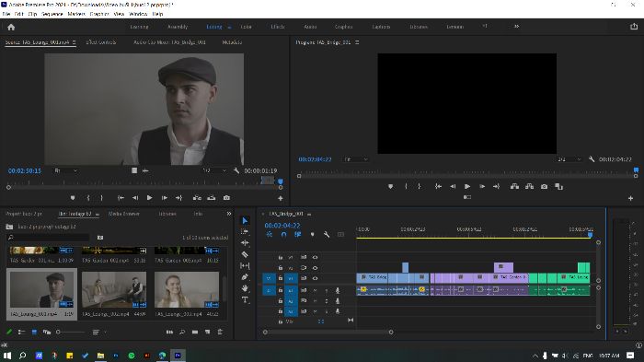The width and height of the screenshot is (644, 362).
Task: Play the Source monitor clip
Action: point(149,198)
